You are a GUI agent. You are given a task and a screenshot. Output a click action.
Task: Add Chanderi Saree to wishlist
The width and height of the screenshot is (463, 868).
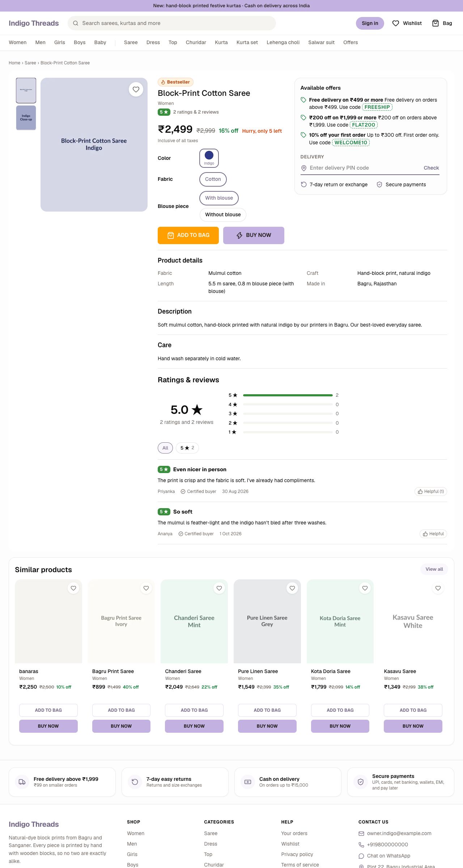(x=219, y=588)
